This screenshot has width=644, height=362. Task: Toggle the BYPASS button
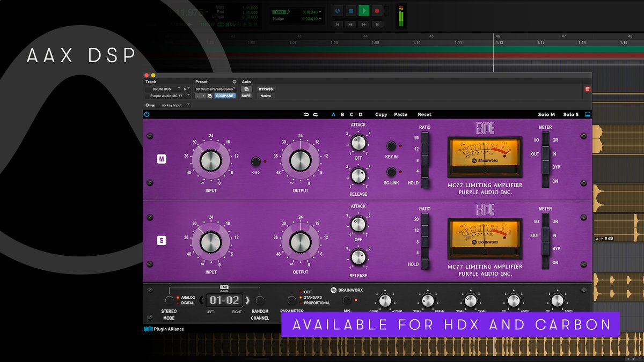266,89
